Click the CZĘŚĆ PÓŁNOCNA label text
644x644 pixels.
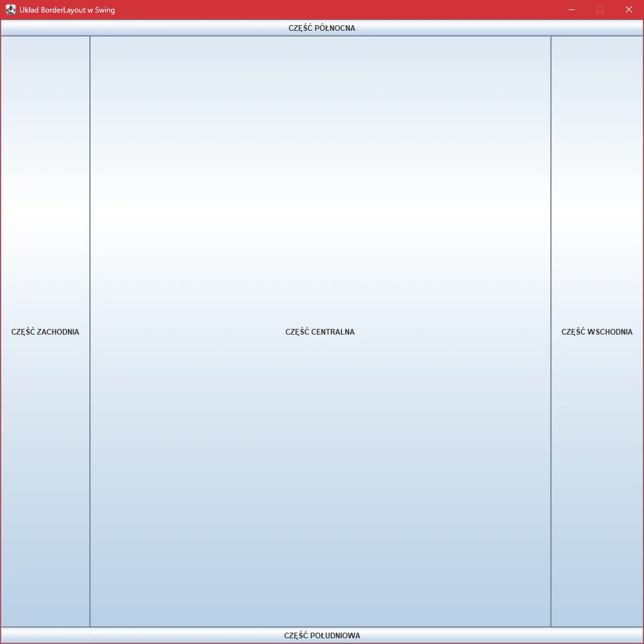(x=322, y=28)
